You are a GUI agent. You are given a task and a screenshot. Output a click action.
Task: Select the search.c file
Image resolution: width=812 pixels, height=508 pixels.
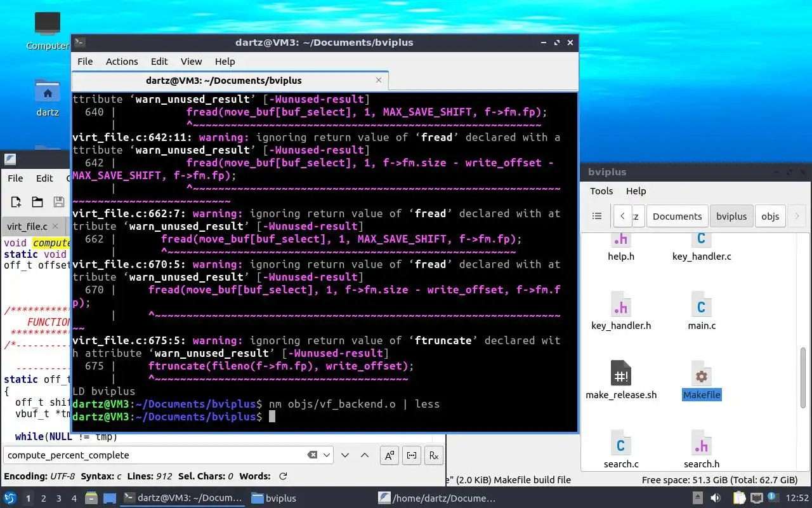coord(621,450)
